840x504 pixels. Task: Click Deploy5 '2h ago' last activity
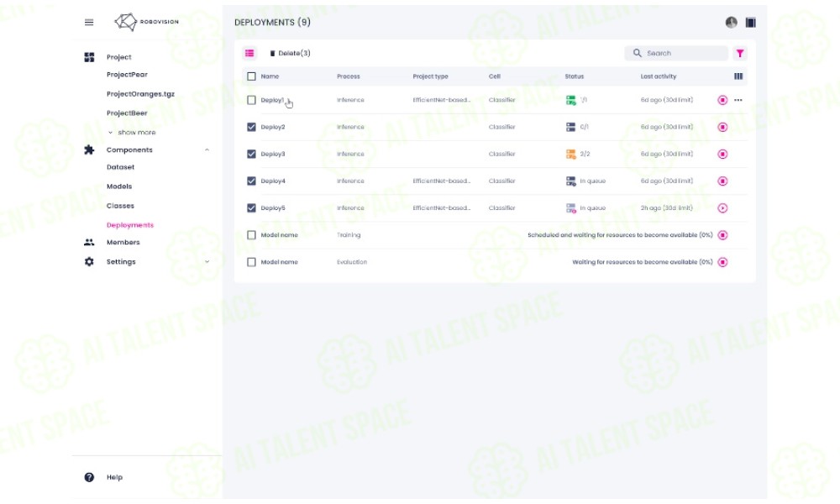click(666, 207)
